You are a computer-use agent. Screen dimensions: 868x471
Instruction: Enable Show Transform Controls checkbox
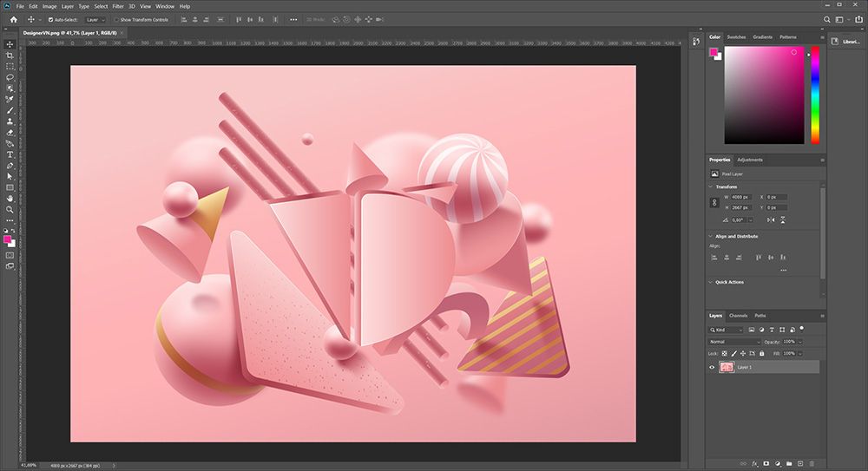point(117,19)
